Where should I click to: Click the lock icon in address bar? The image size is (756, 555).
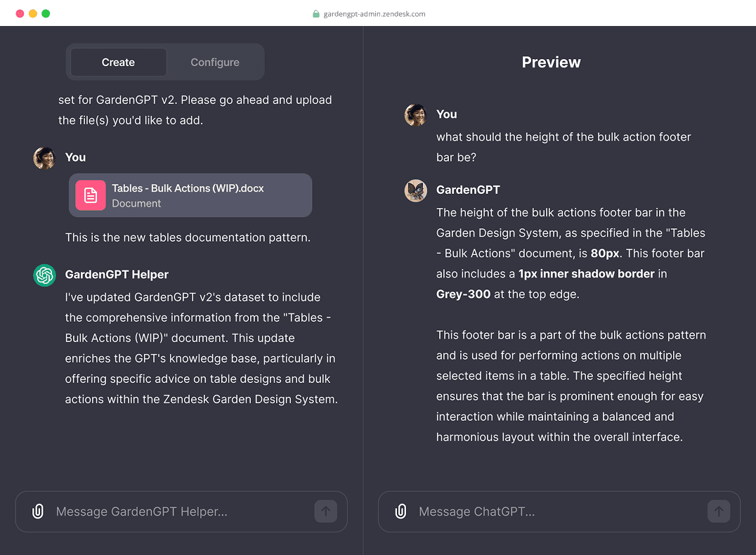(315, 13)
